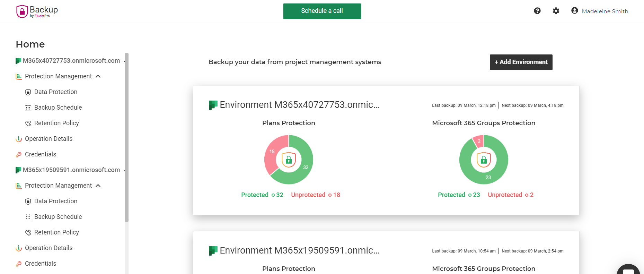644x274 pixels.
Task: Click the first Operation Details info icon
Action: coord(19,139)
